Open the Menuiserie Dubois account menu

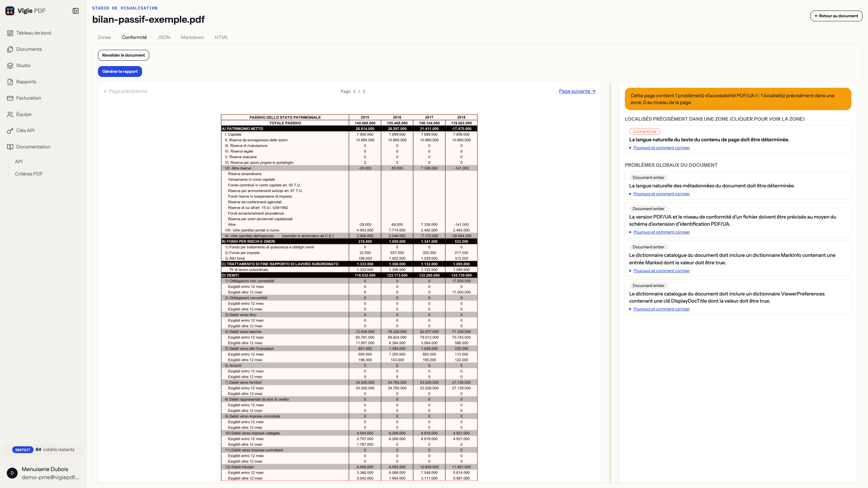tap(43, 473)
